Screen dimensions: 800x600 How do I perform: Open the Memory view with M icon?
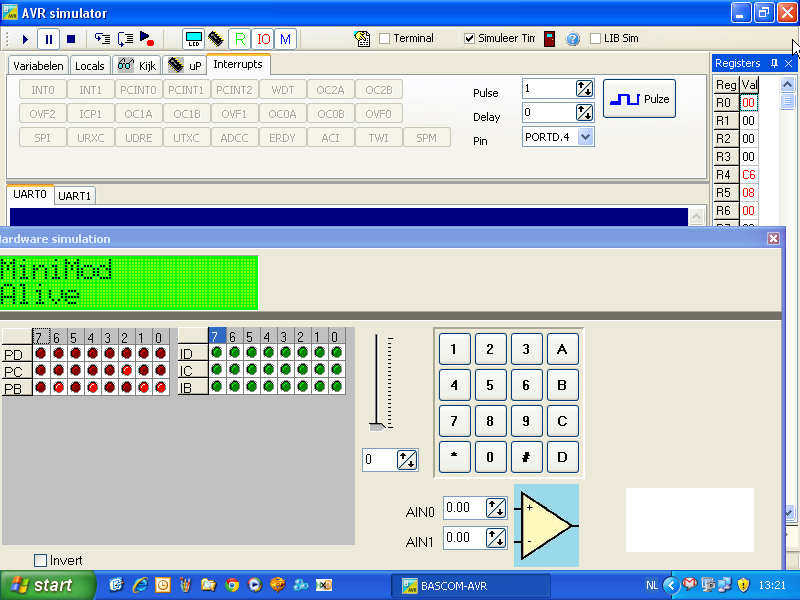[286, 39]
